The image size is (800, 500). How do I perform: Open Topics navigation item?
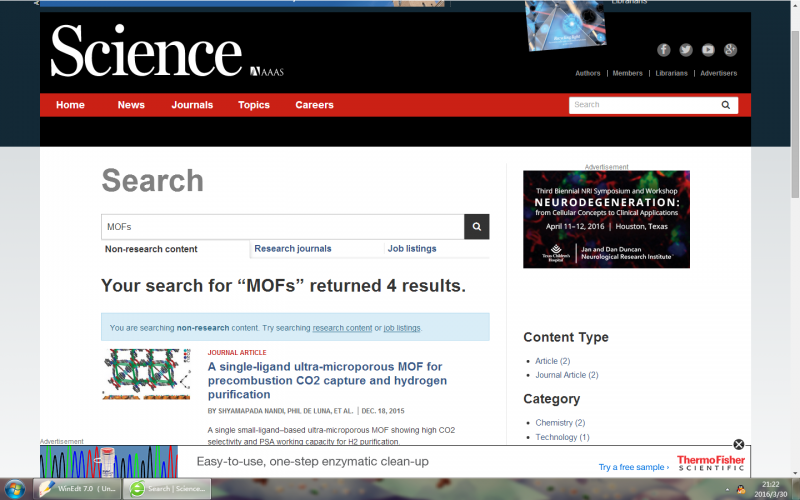pyautogui.click(x=254, y=105)
